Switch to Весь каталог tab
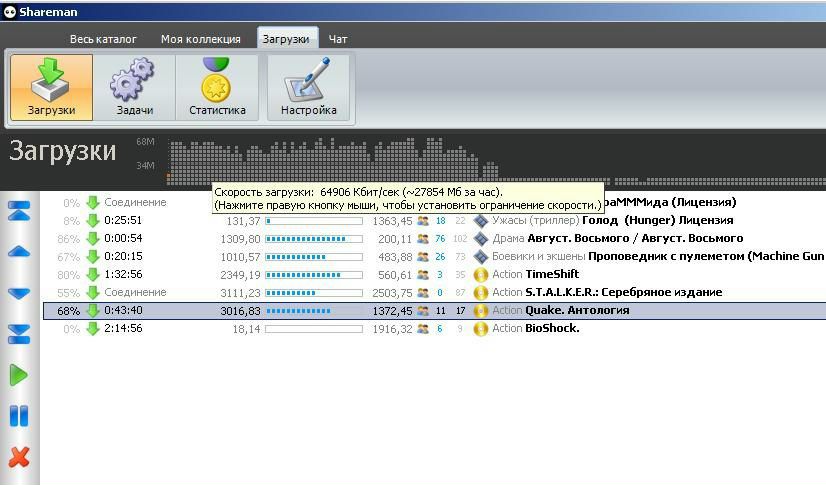 103,39
